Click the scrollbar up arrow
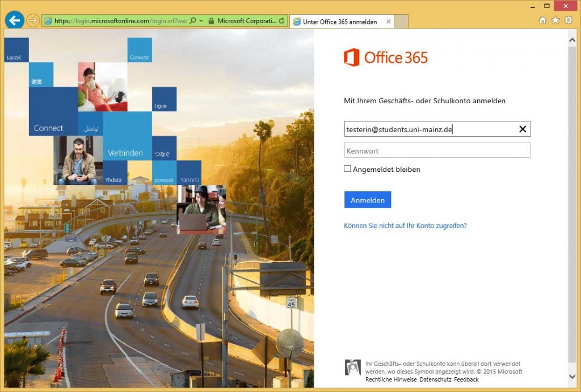581x392 pixels. pos(572,40)
